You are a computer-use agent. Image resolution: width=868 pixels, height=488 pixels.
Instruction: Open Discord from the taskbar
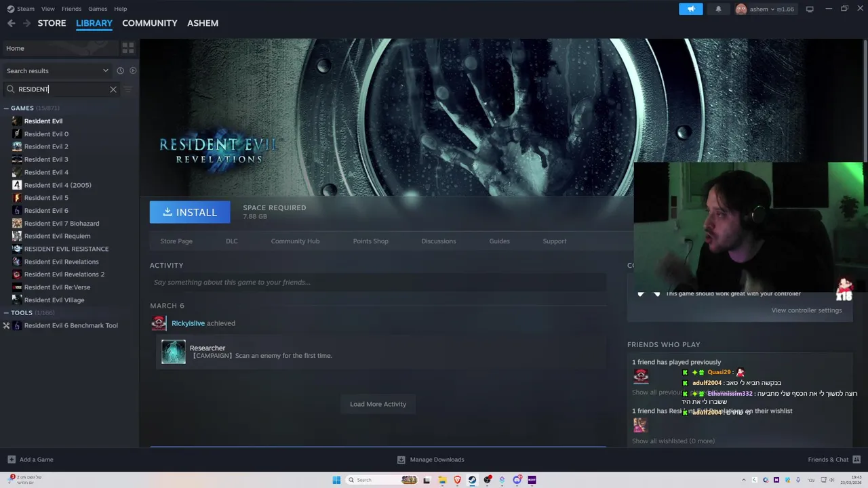point(517,480)
